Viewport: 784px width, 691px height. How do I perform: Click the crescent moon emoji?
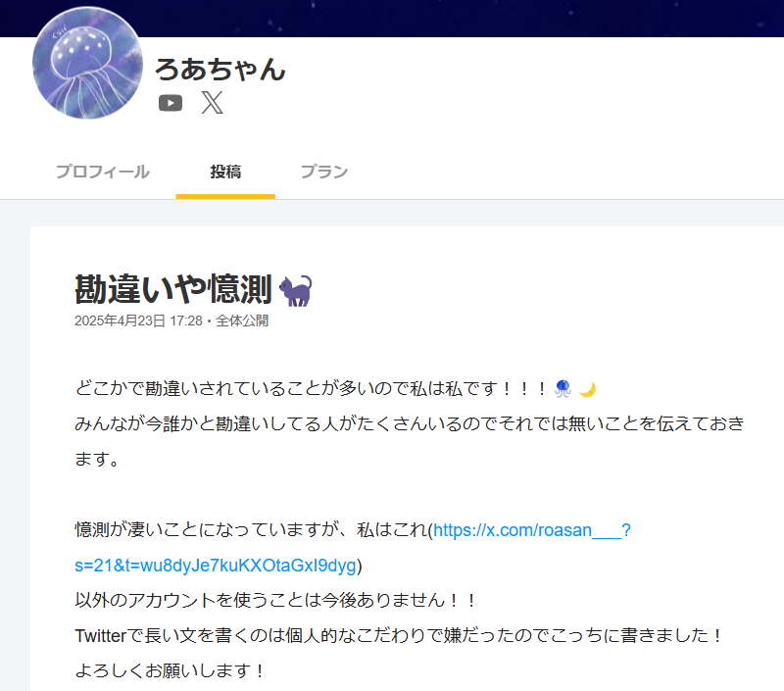(587, 389)
